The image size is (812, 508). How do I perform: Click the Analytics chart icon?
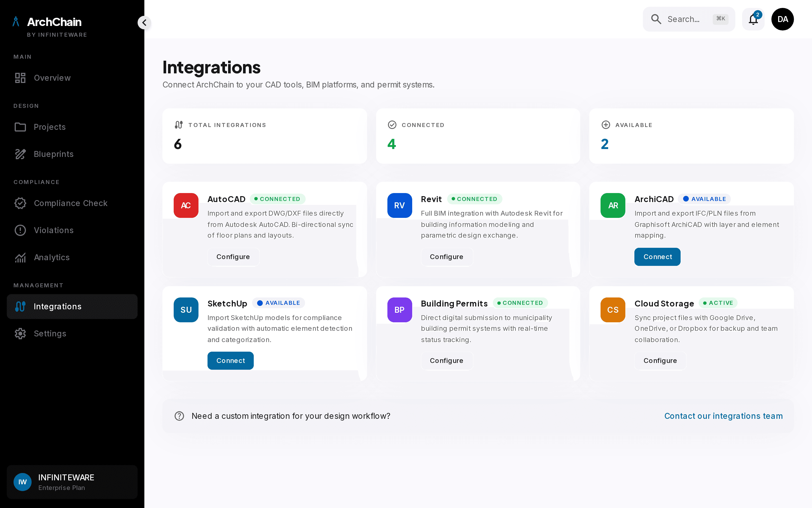point(20,257)
